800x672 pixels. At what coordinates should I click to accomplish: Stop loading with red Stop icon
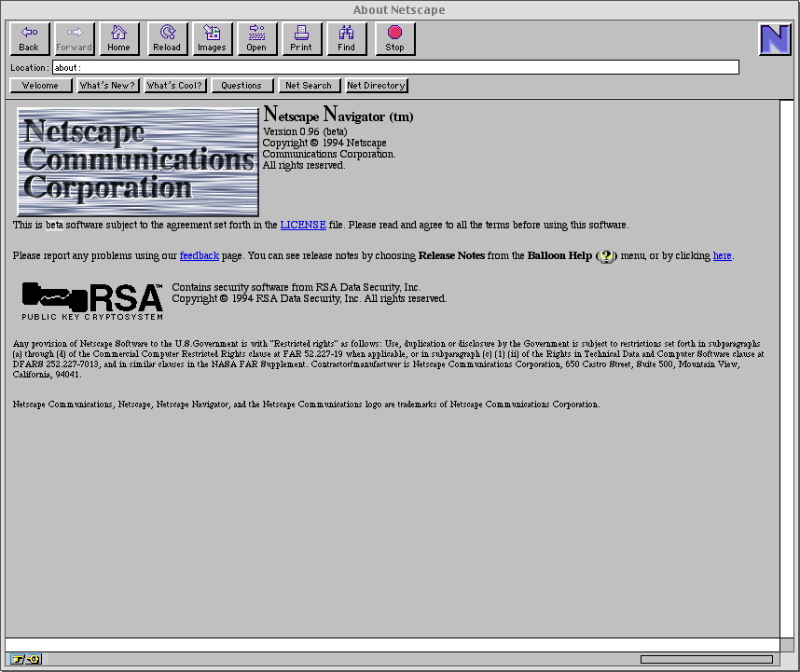[395, 39]
